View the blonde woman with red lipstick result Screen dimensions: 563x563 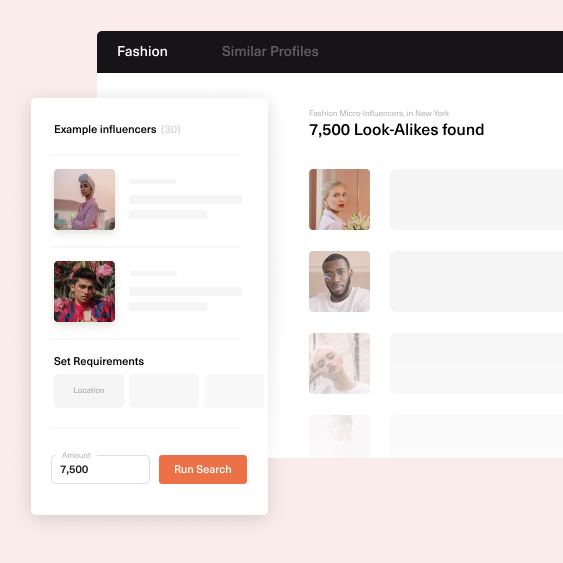click(x=339, y=199)
